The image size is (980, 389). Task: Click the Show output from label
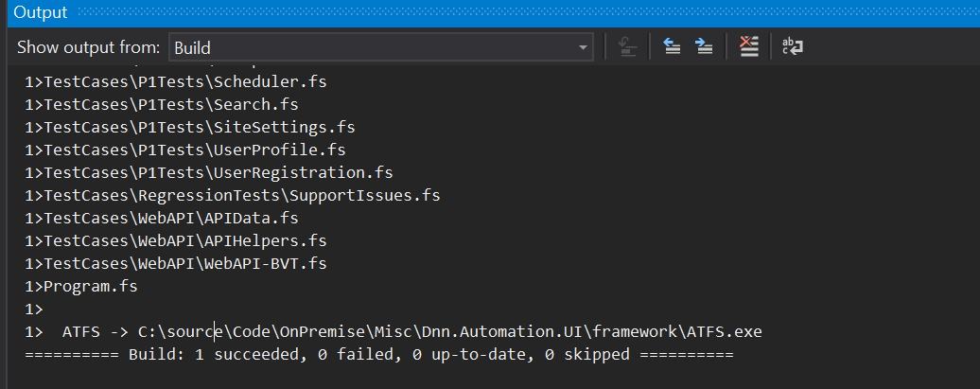point(88,47)
